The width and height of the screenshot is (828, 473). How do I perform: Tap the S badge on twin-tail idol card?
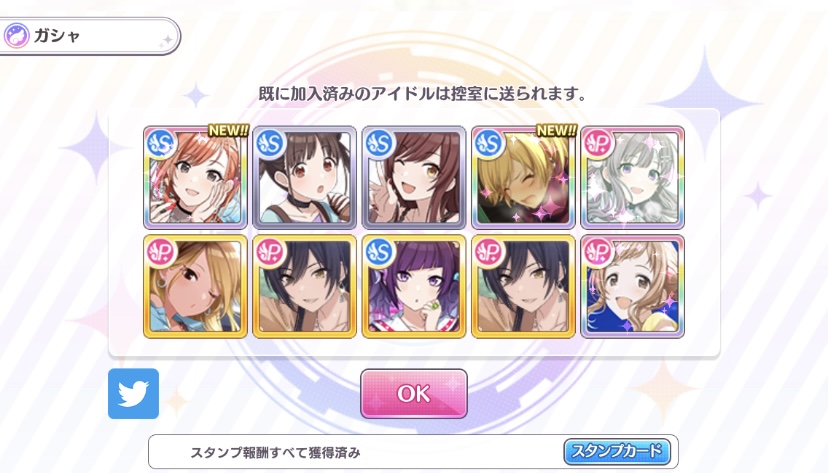click(x=270, y=144)
